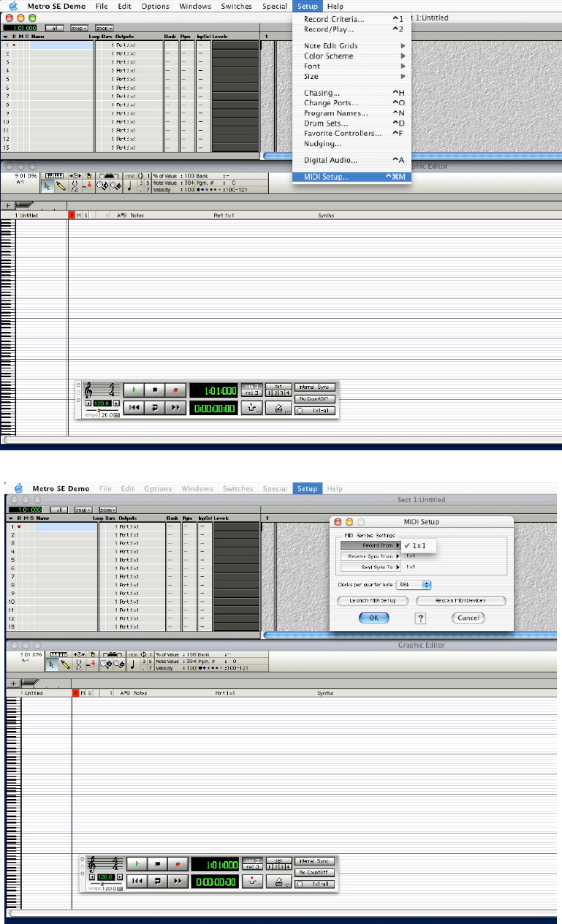This screenshot has width=562, height=924.
Task: Select pencil tool, MIDI Setup dialog screenshot
Action: tap(64, 664)
